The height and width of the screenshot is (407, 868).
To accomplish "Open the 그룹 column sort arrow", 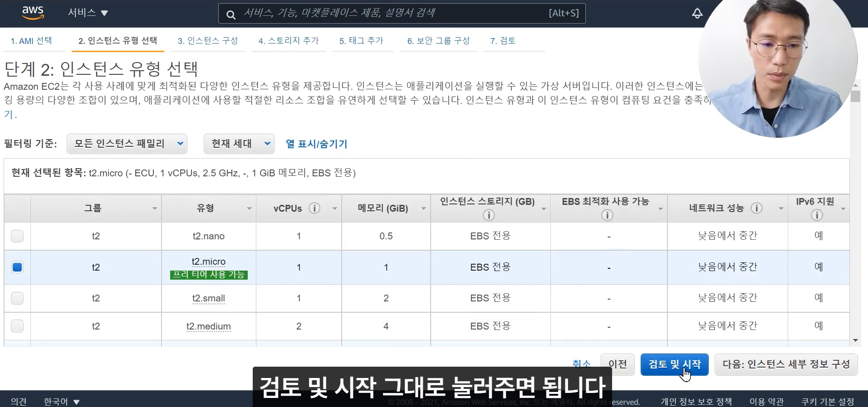I will pos(155,208).
